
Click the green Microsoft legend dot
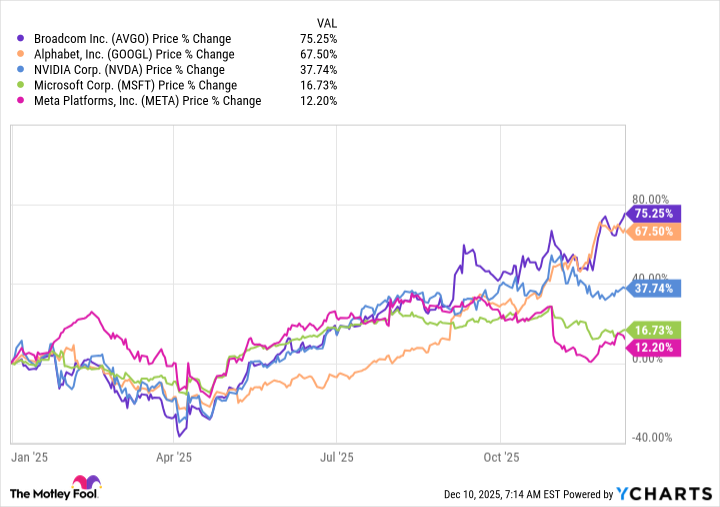10,85
